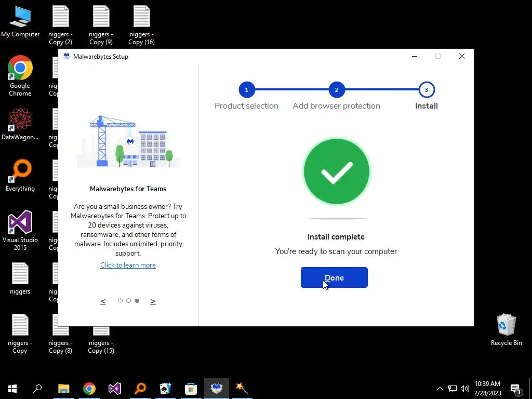532x399 pixels.
Task: Select the Everything desktop shortcut
Action: [20, 176]
